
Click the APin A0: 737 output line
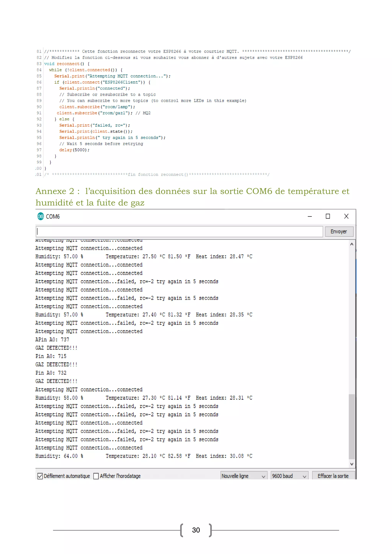click(x=52, y=340)
